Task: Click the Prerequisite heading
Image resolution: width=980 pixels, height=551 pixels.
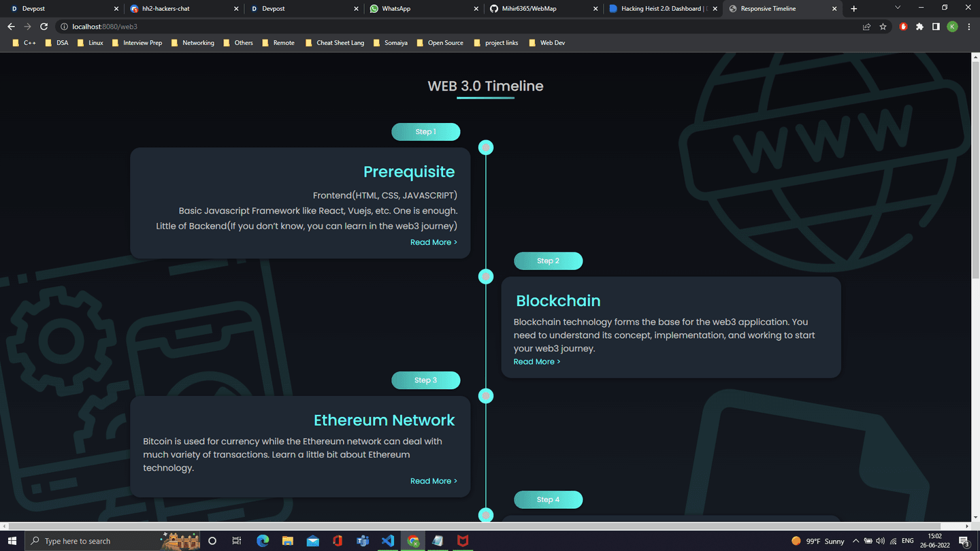Action: [409, 172]
